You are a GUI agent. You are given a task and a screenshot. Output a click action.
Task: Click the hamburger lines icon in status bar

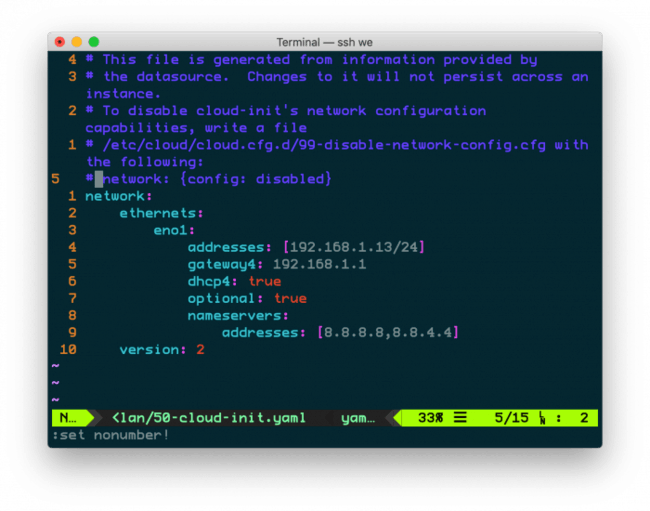click(459, 417)
